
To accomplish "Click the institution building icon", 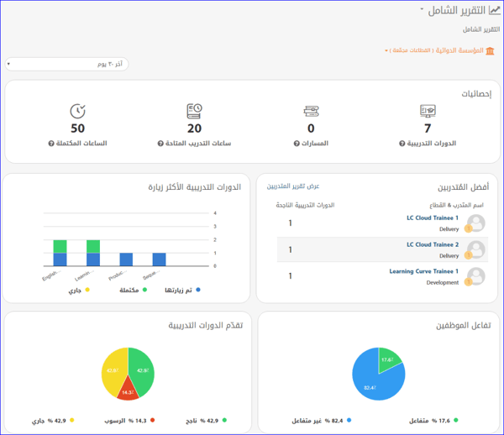I will (490, 50).
